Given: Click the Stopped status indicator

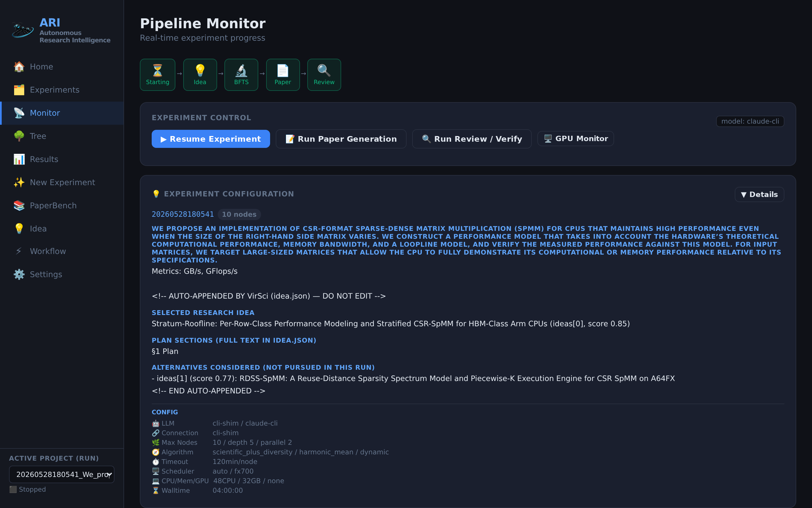Looking at the screenshot, I should (x=28, y=490).
